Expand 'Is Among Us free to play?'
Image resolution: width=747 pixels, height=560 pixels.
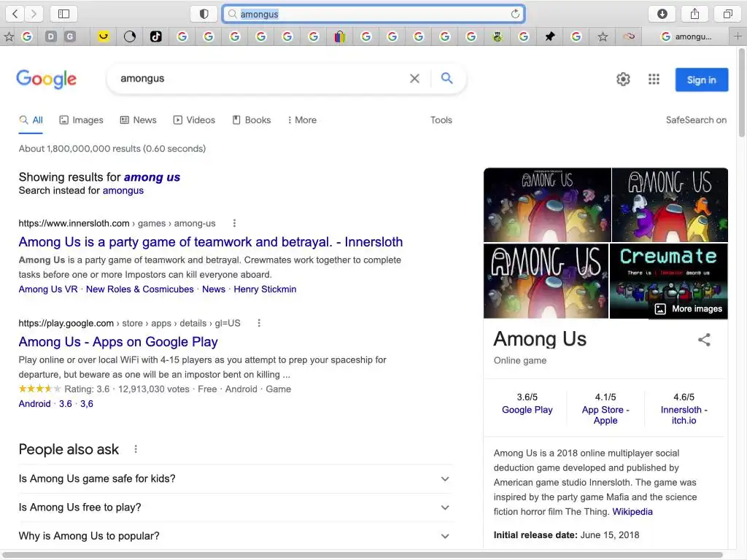tap(234, 507)
